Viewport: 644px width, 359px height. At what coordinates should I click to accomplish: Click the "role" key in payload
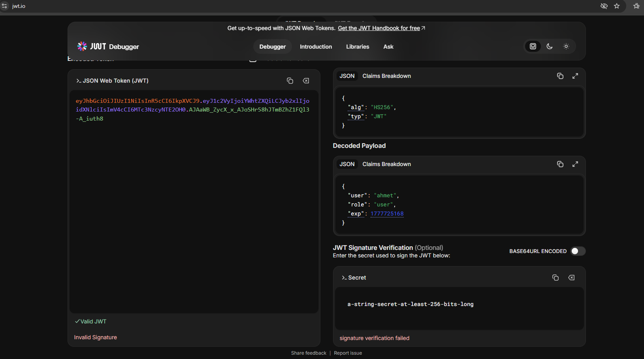pyautogui.click(x=357, y=204)
